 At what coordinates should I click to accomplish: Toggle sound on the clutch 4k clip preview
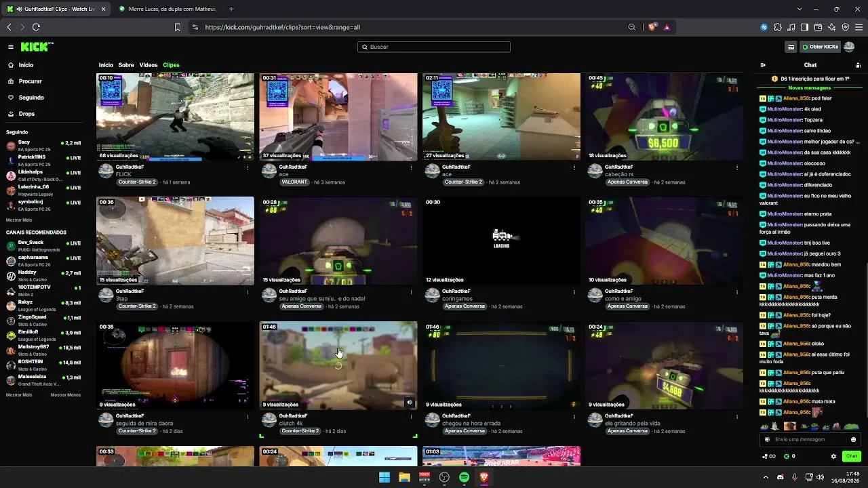pyautogui.click(x=409, y=403)
